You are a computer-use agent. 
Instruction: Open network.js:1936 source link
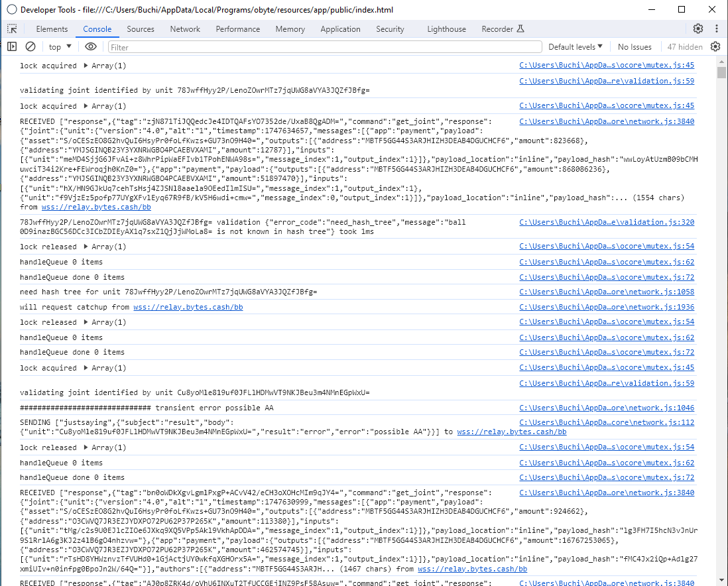coord(607,307)
